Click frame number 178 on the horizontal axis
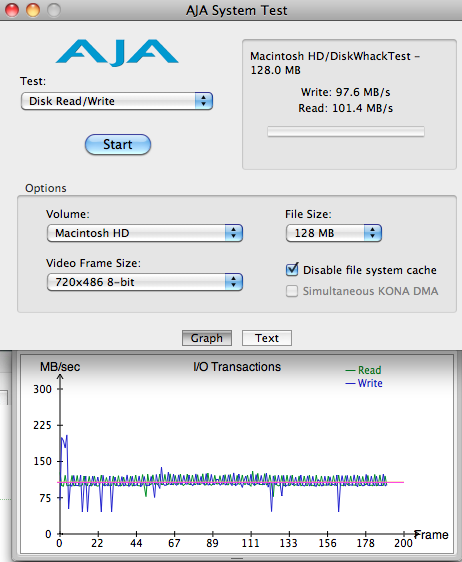Viewport: 462px width, 562px height. click(x=366, y=543)
